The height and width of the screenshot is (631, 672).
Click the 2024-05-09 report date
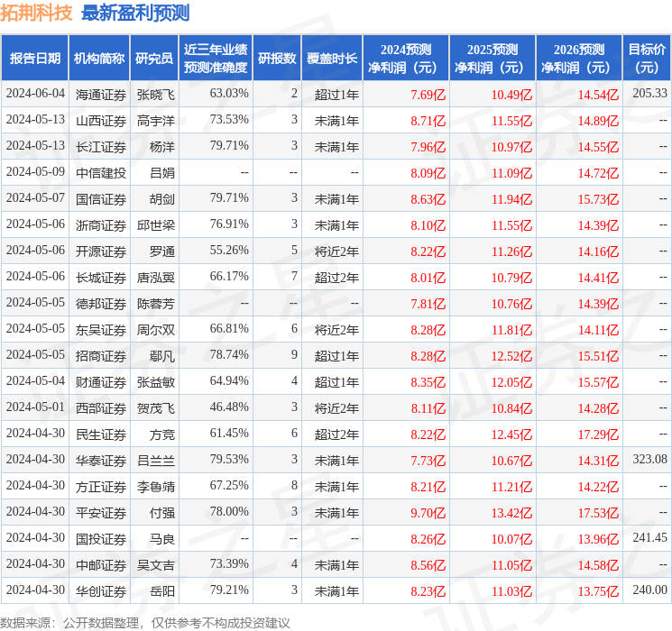[x=35, y=172]
